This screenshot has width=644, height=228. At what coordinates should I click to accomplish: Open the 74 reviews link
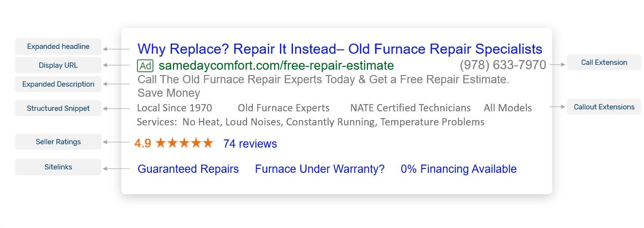click(x=250, y=144)
